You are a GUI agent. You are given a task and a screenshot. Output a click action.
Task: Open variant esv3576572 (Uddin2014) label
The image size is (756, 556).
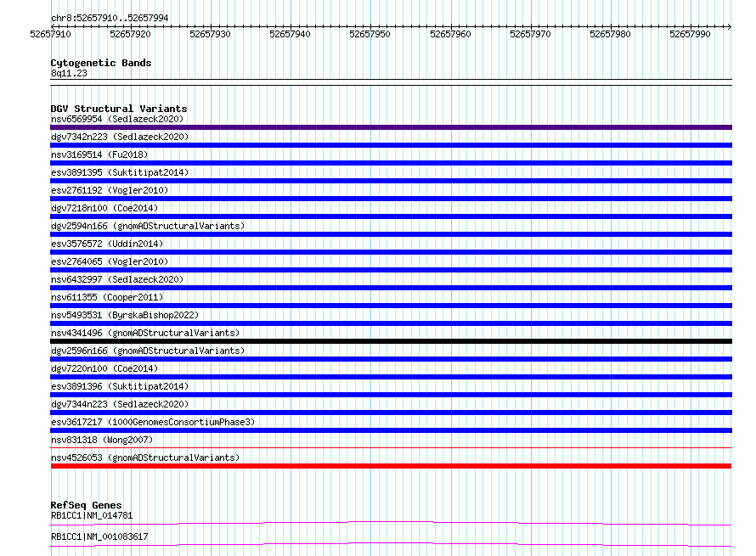107,244
